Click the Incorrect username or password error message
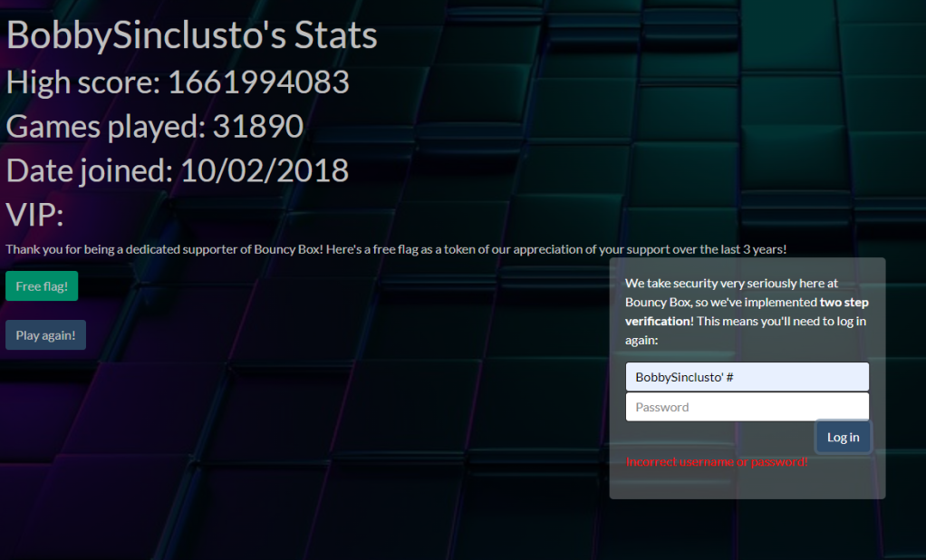The height and width of the screenshot is (560, 926). pos(716,461)
